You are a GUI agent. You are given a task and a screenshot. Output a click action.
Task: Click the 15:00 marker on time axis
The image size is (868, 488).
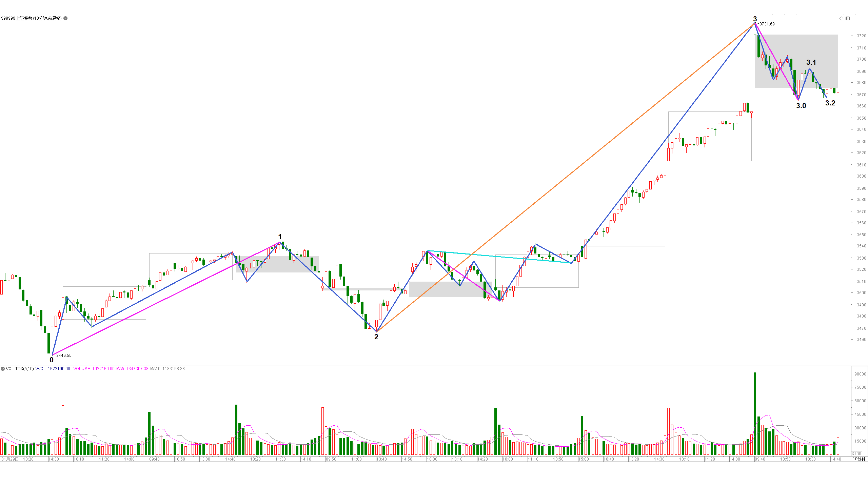click(x=584, y=459)
